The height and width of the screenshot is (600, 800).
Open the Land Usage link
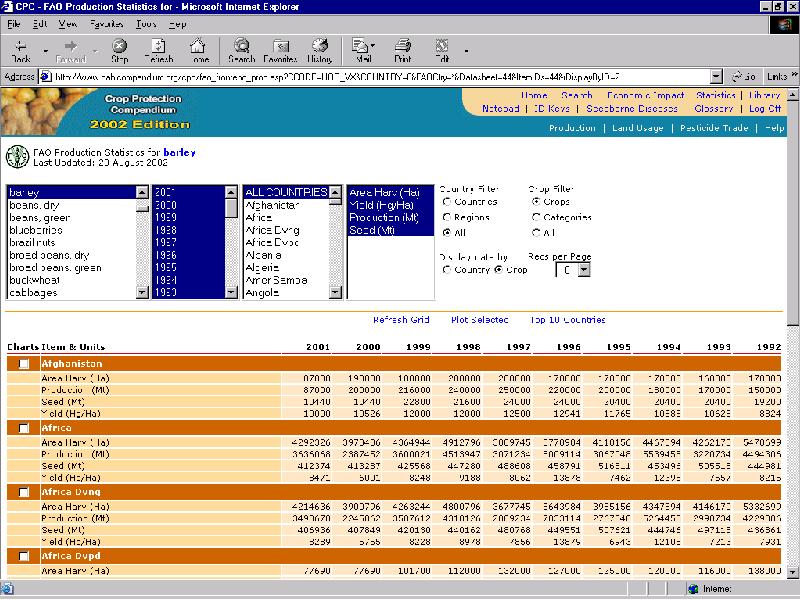[x=638, y=128]
